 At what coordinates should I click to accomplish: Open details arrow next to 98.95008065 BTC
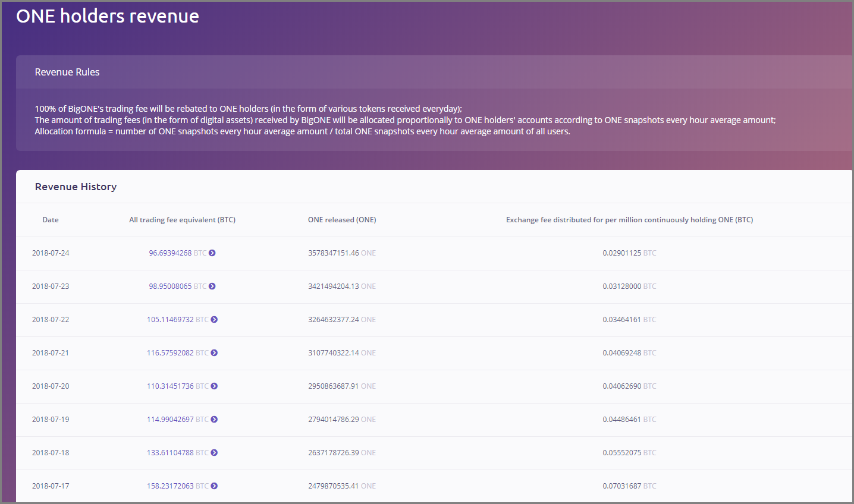212,286
